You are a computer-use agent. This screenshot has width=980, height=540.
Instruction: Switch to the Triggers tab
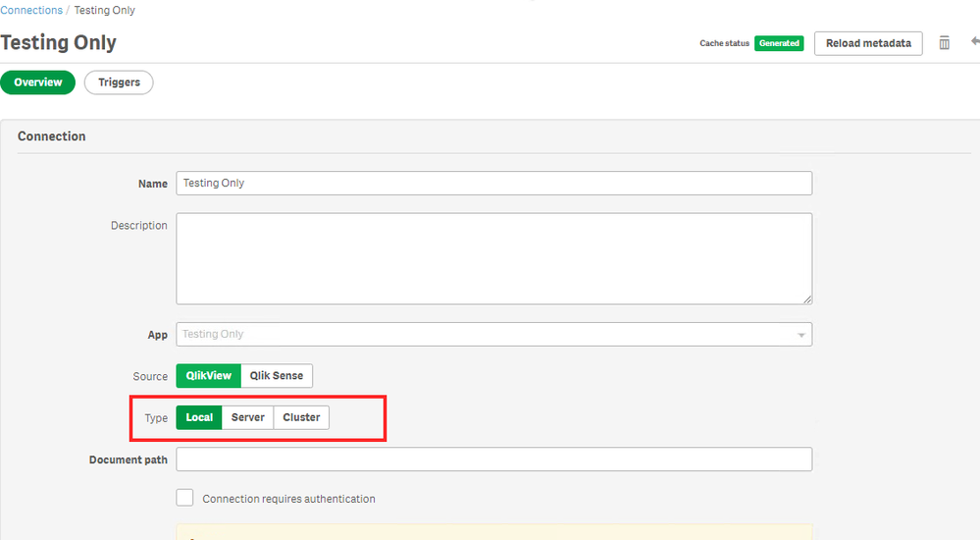119,82
